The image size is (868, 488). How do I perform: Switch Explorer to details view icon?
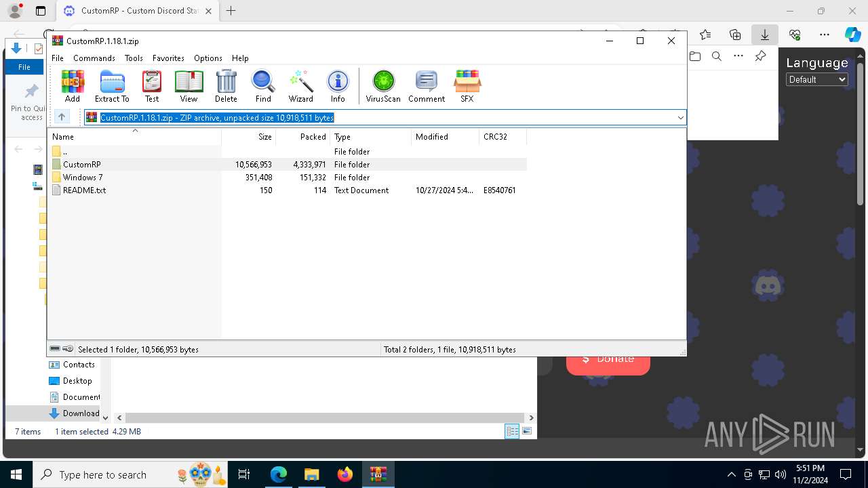(512, 431)
